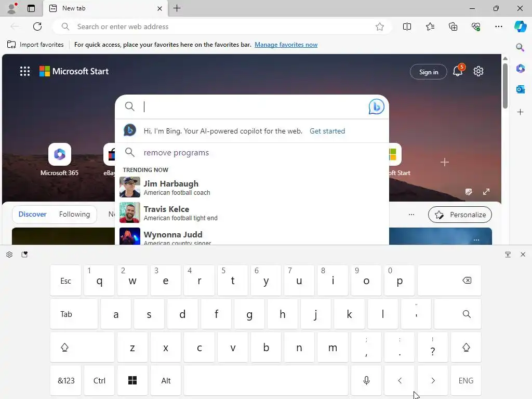Viewport: 532px width, 399px height.
Task: Tap the Ctrl key
Action: 99,380
